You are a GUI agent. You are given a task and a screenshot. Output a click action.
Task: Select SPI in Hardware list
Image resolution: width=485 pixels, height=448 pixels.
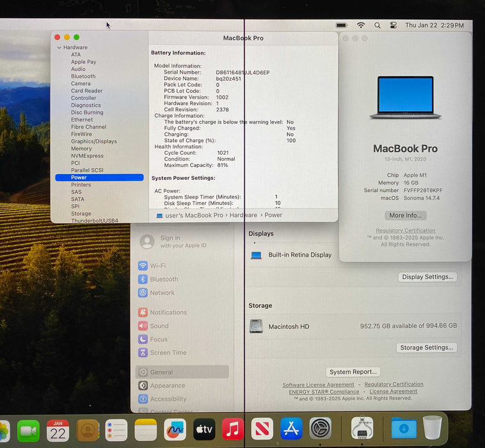coord(75,206)
